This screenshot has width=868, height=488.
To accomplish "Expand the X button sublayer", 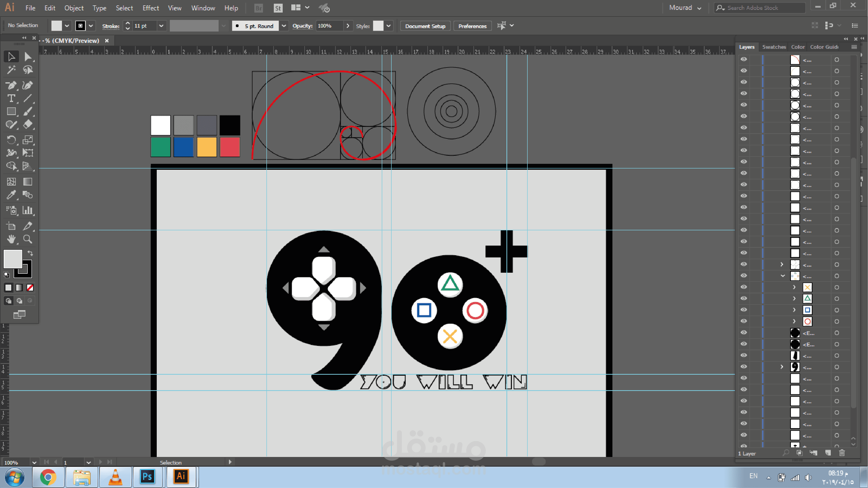I will click(x=794, y=287).
